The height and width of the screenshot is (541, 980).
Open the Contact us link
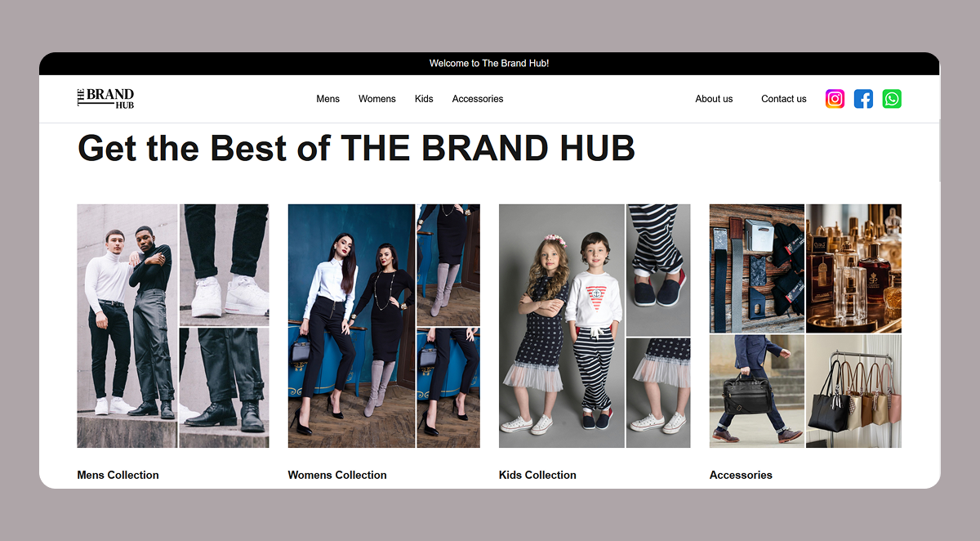pyautogui.click(x=783, y=99)
